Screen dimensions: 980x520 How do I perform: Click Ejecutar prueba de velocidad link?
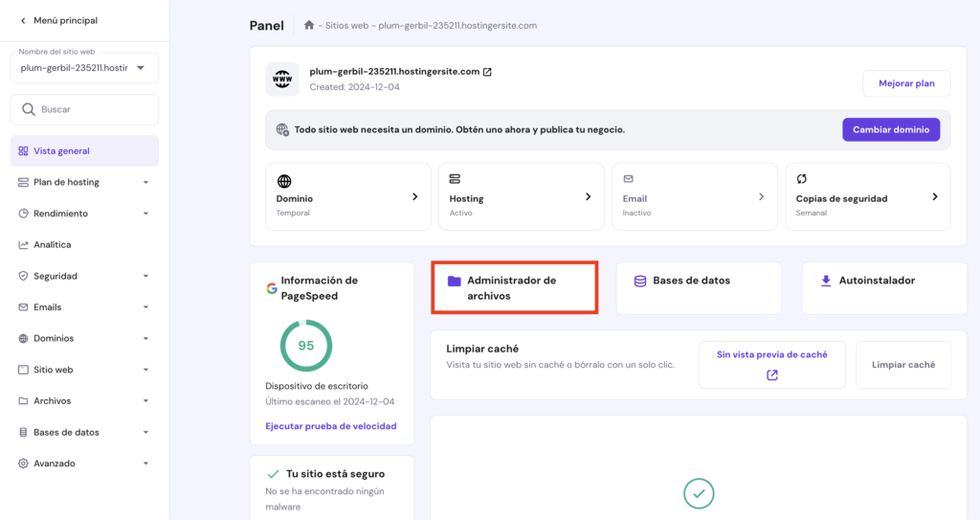[330, 426]
